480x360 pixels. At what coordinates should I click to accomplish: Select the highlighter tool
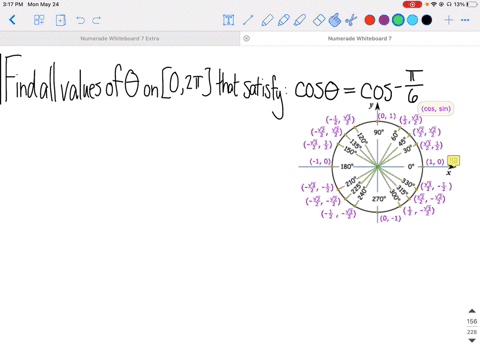click(300, 20)
